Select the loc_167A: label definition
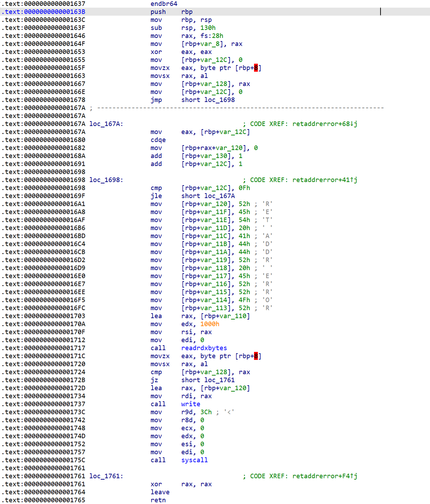 (106, 124)
